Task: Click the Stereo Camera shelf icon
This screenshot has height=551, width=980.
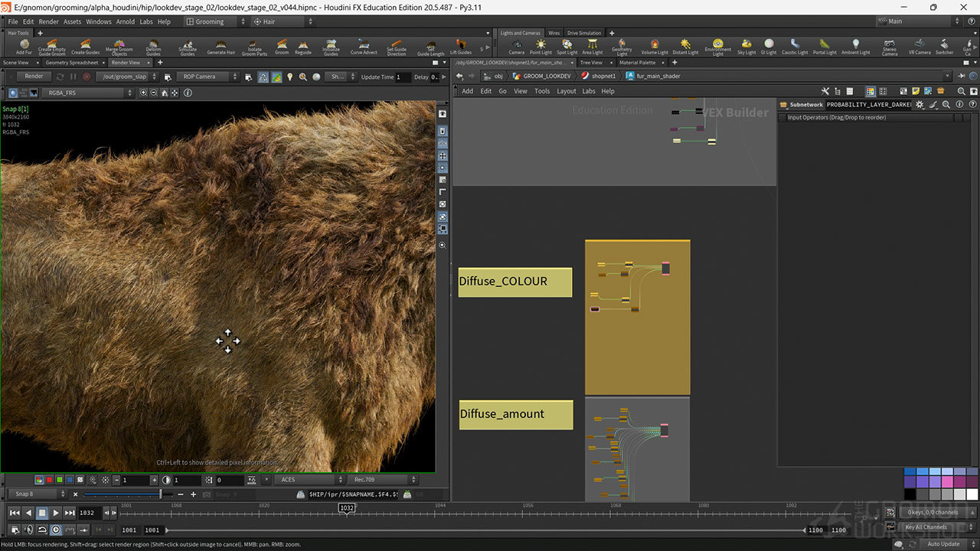Action: pos(889,46)
